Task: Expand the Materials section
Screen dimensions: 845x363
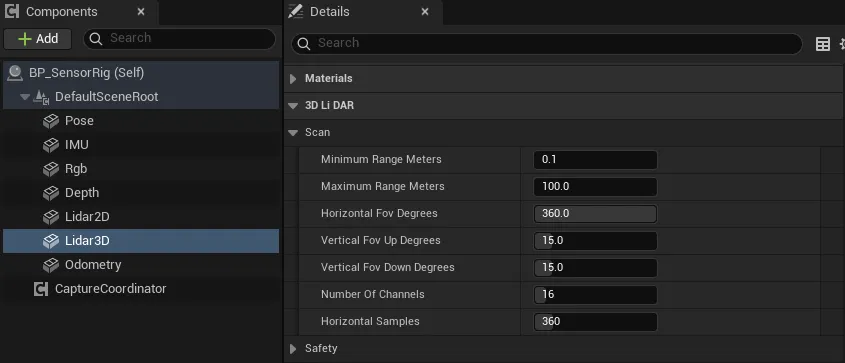Action: tap(293, 79)
